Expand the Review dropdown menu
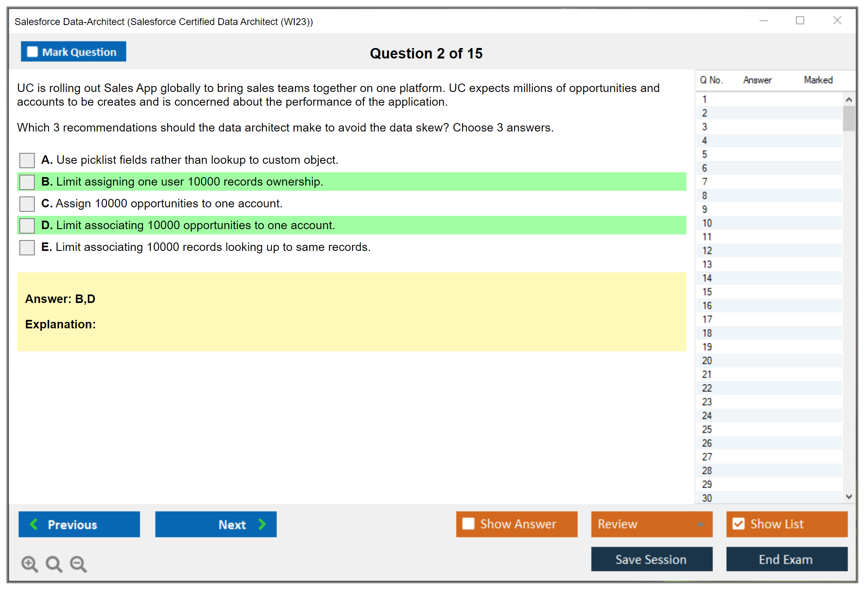This screenshot has height=593, width=868. tap(700, 524)
